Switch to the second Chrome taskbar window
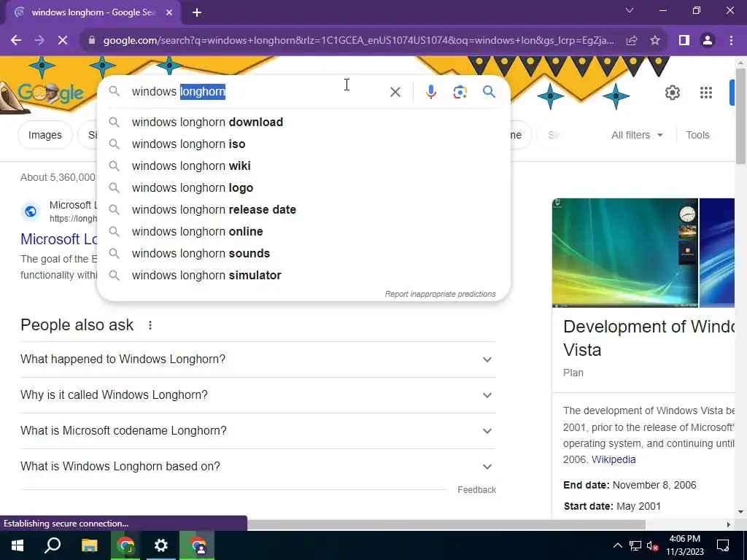The image size is (747, 560). (197, 545)
